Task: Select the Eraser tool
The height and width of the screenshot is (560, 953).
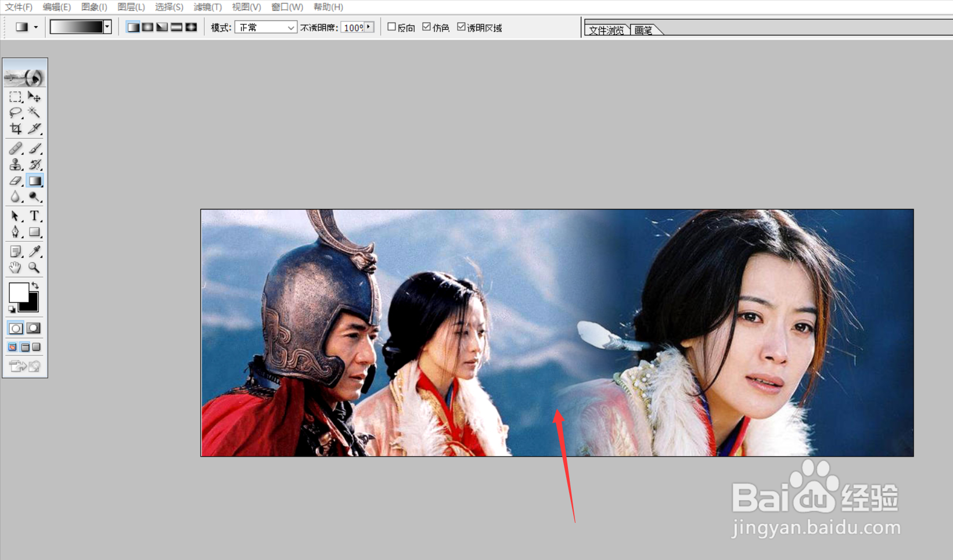Action: [16, 181]
